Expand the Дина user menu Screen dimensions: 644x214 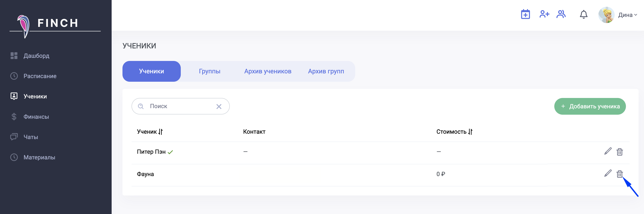(627, 15)
